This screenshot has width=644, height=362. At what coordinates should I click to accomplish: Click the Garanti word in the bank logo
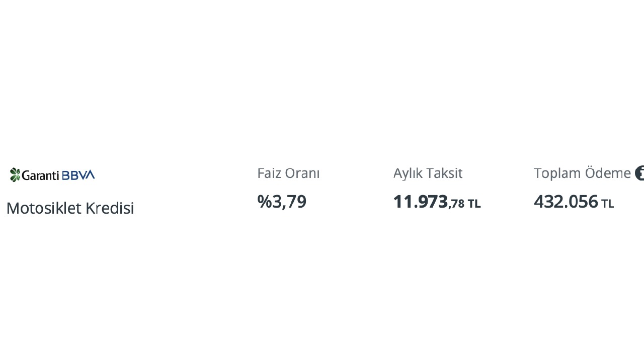pyautogui.click(x=41, y=175)
